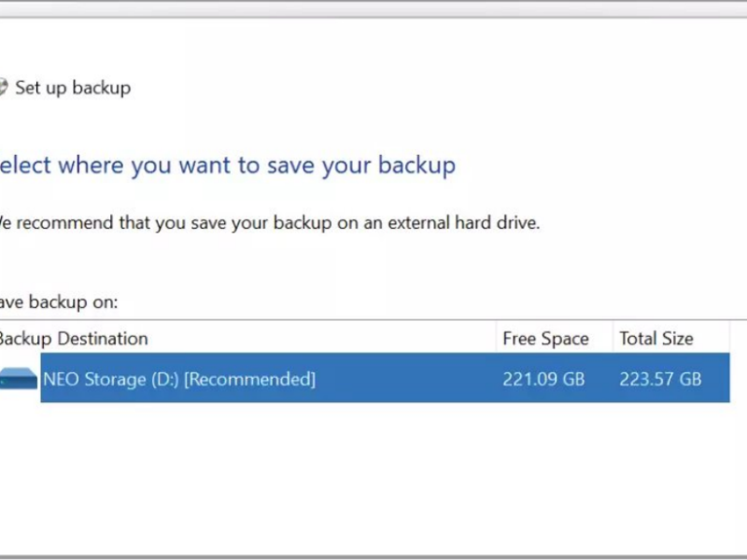The image size is (747, 560).
Task: Click the 221.09 GB free space value
Action: (545, 379)
